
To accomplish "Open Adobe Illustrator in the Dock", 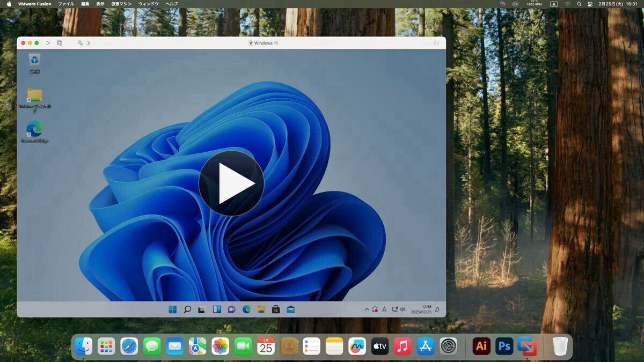I will (481, 346).
